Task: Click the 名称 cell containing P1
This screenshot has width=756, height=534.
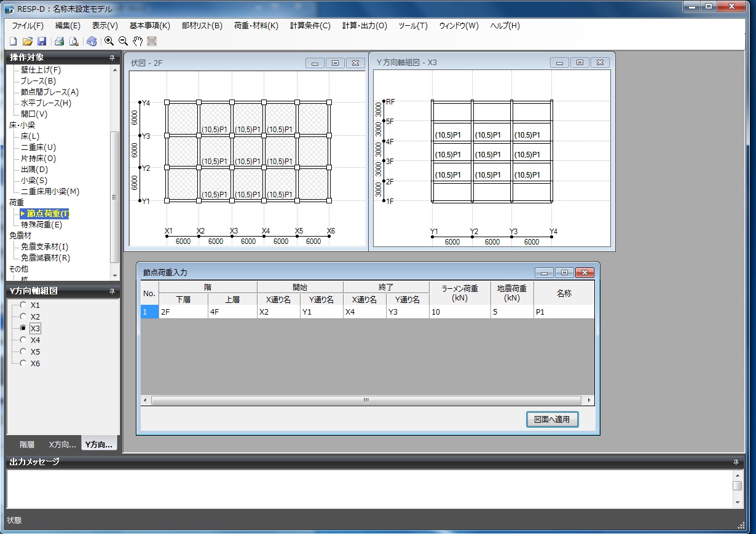Action: tap(564, 312)
